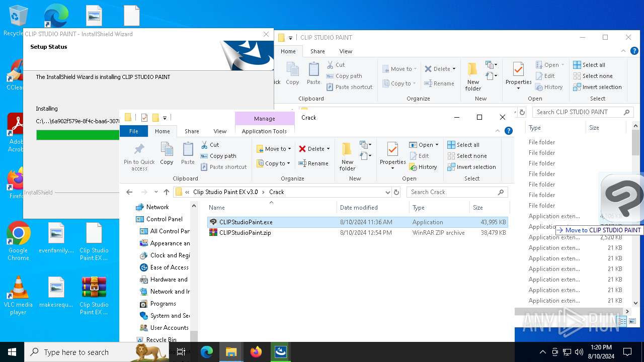Screen dimensions: 644x362
Task: Open Google Chrome desktop shortcut
Action: click(x=19, y=242)
